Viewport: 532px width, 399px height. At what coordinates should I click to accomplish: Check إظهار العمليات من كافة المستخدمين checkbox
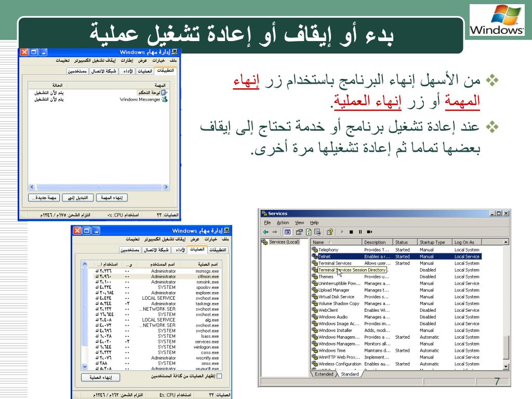tap(219, 376)
